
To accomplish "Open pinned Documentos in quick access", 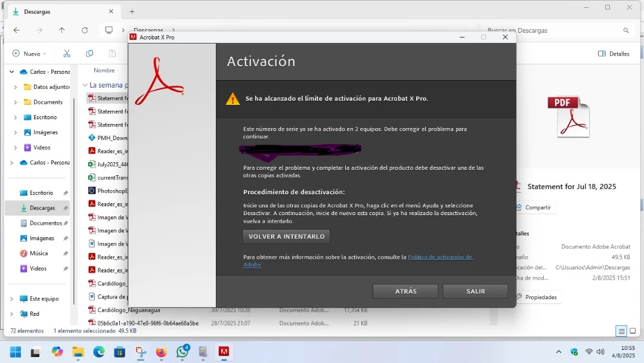I will [38, 223].
